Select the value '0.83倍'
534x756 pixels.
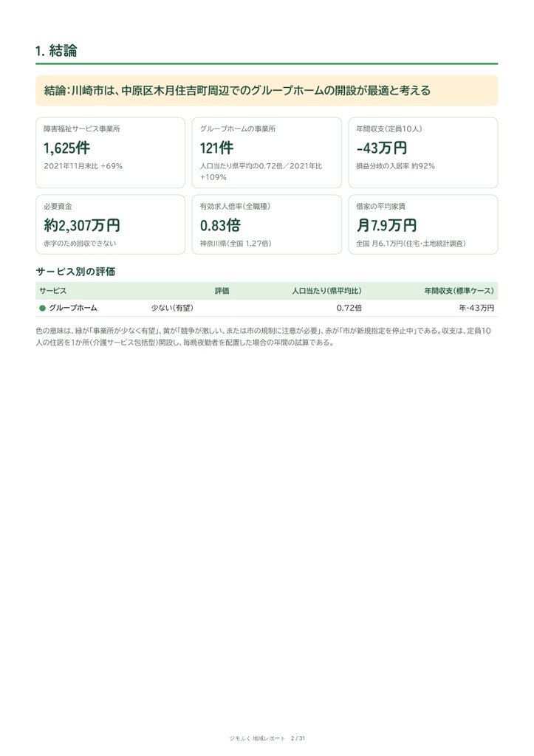(x=220, y=225)
